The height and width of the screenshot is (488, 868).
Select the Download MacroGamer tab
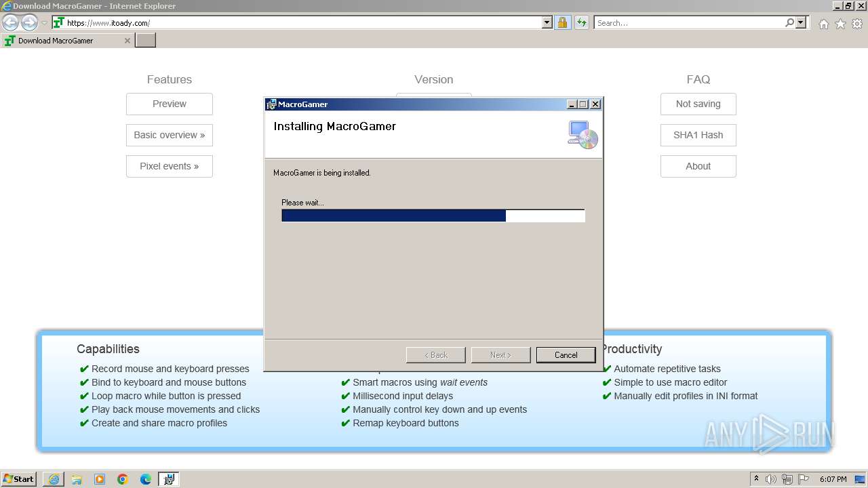(x=66, y=41)
